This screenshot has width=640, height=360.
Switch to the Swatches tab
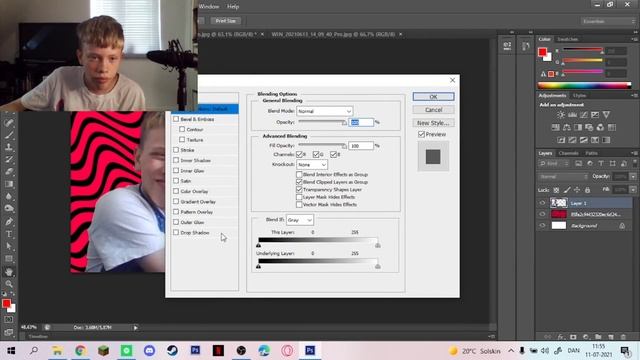[568, 39]
